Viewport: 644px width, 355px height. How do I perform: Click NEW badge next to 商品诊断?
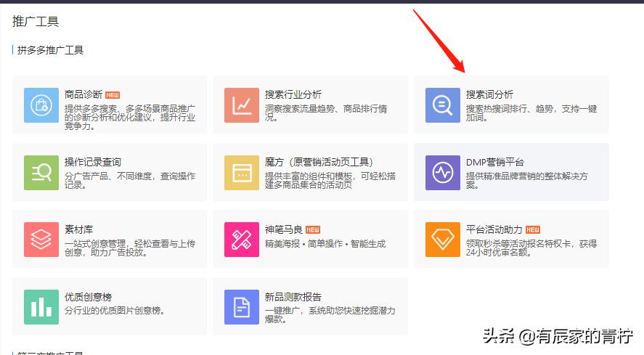click(x=113, y=95)
